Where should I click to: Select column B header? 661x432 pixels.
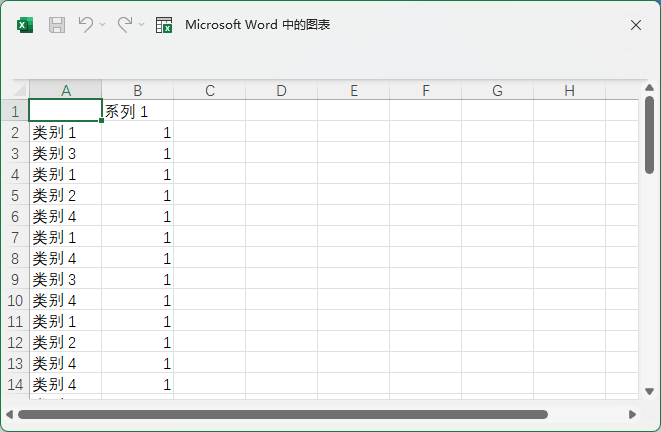point(138,91)
